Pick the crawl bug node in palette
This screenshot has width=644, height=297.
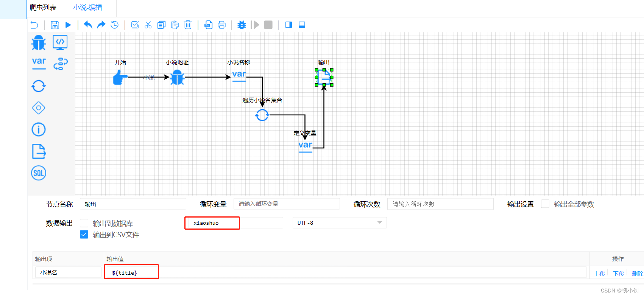coord(39,42)
